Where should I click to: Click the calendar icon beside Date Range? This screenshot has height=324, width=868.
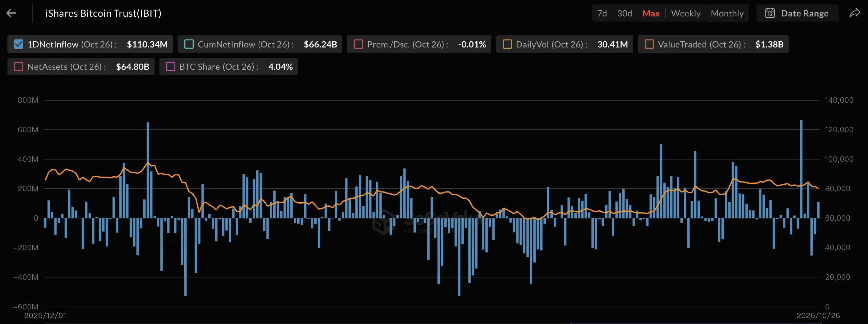click(770, 13)
